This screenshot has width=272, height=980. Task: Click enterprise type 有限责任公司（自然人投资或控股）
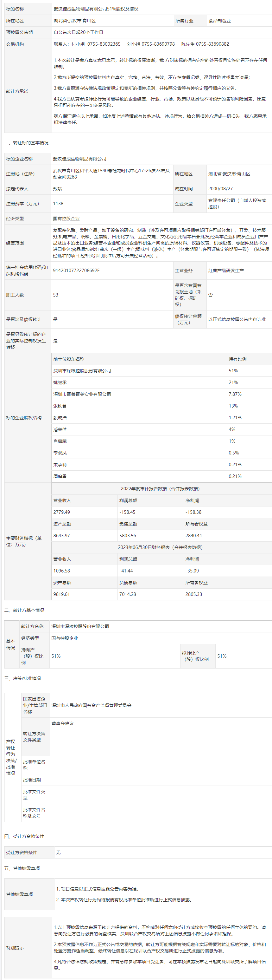pyautogui.click(x=237, y=204)
